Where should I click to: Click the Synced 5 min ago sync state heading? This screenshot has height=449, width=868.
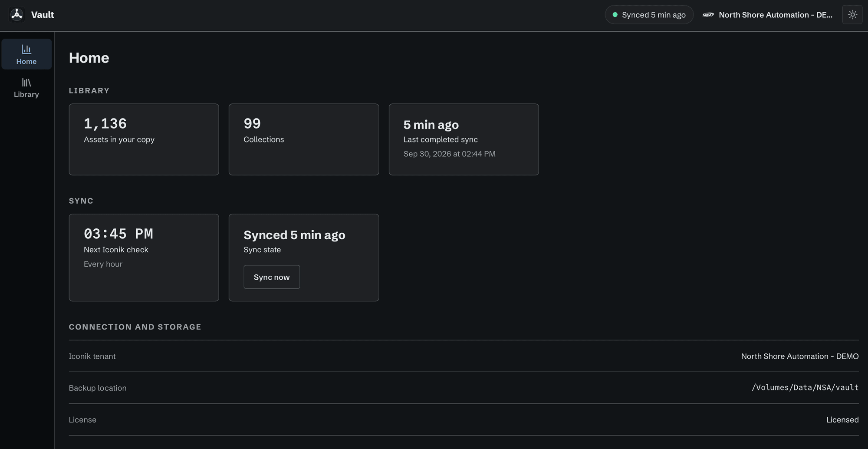coord(294,235)
